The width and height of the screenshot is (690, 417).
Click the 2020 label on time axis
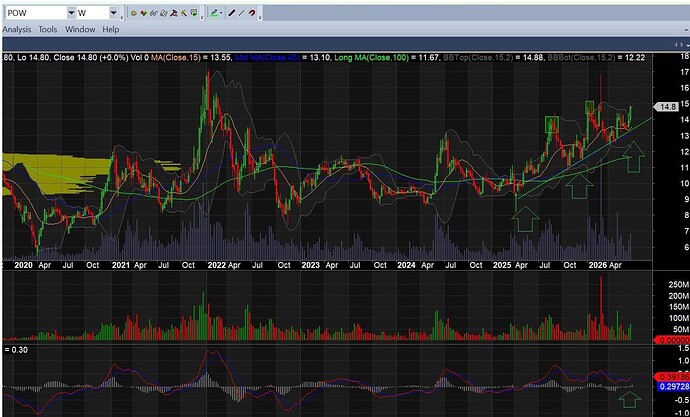point(23,265)
